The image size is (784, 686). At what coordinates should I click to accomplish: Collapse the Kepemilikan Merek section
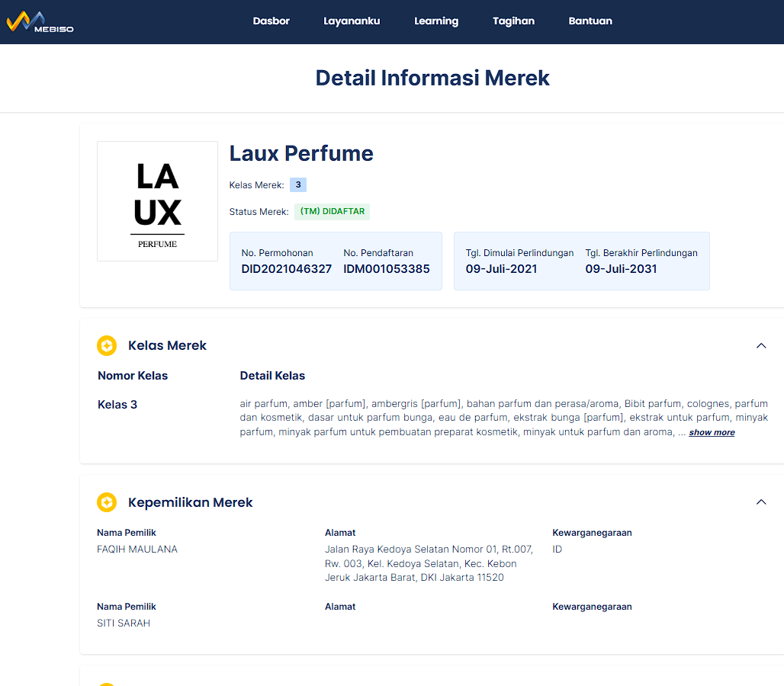click(x=761, y=502)
